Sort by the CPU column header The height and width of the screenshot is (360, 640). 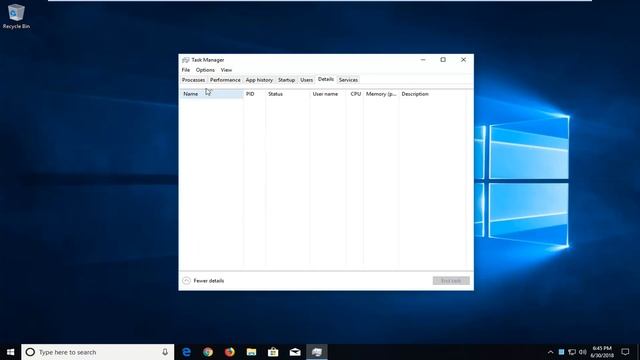pos(355,94)
